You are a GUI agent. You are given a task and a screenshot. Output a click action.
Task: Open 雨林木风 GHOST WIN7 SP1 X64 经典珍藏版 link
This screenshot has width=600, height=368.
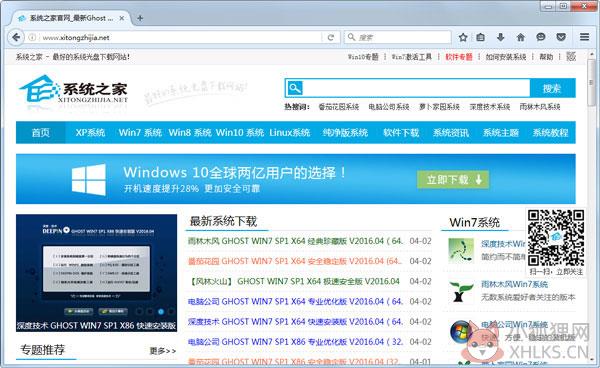coord(295,241)
